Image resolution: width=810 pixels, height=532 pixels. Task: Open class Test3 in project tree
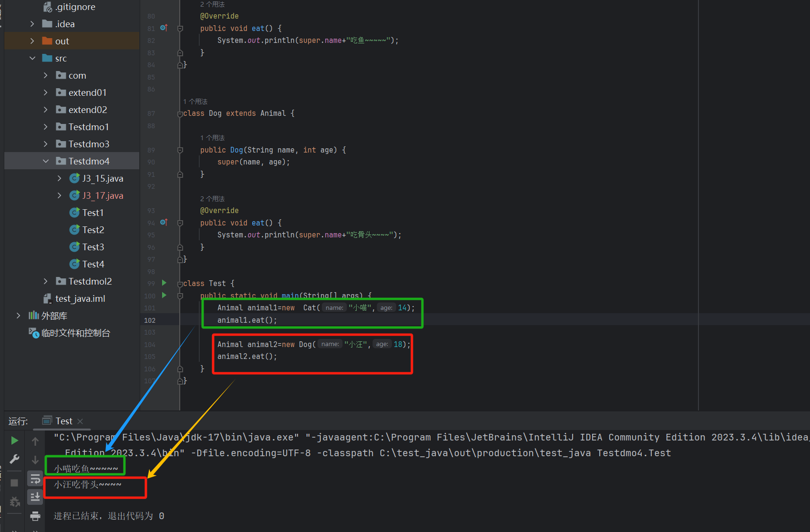pyautogui.click(x=93, y=247)
